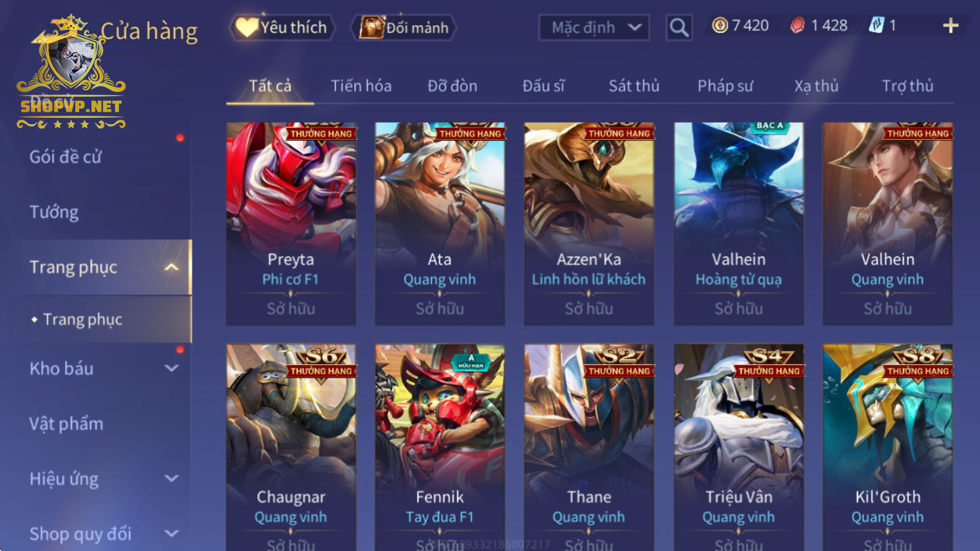Open the Preyta Phi cơ F1 skin card
980x551 pixels.
(x=291, y=223)
